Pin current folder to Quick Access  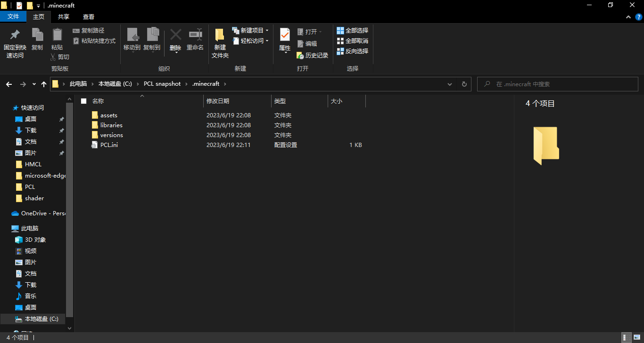click(15, 42)
